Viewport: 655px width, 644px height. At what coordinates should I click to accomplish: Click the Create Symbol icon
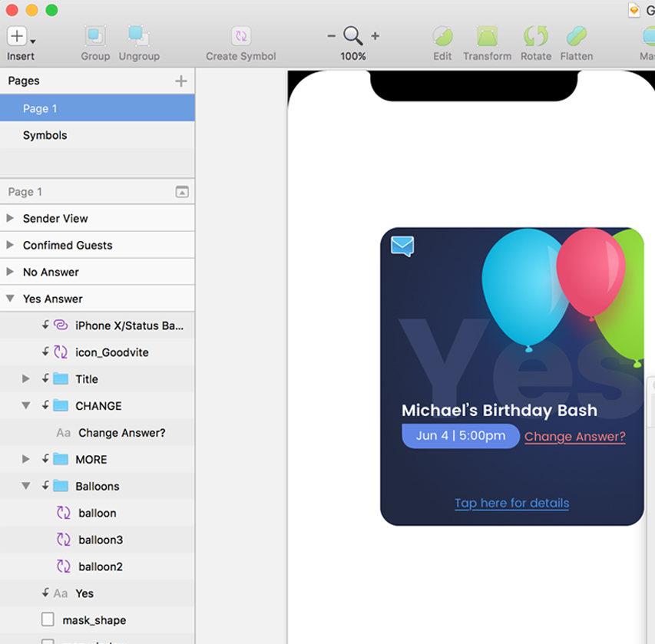pyautogui.click(x=241, y=36)
